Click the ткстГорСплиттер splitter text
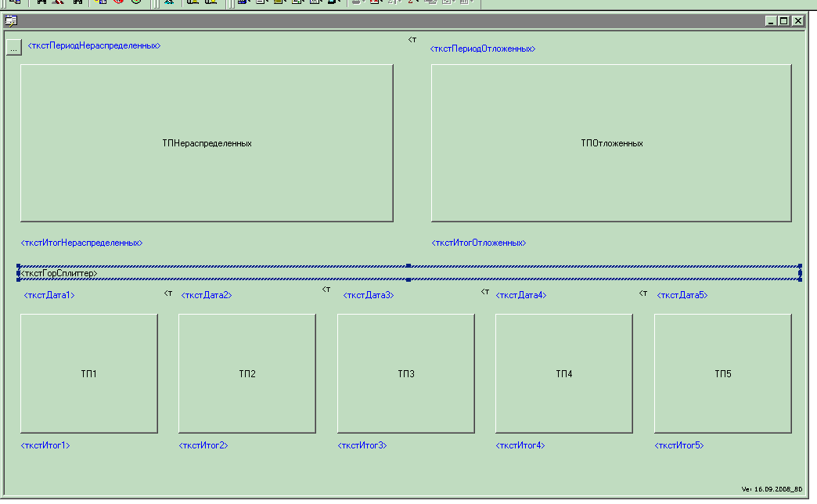This screenshot has height=504, width=817. click(x=59, y=274)
